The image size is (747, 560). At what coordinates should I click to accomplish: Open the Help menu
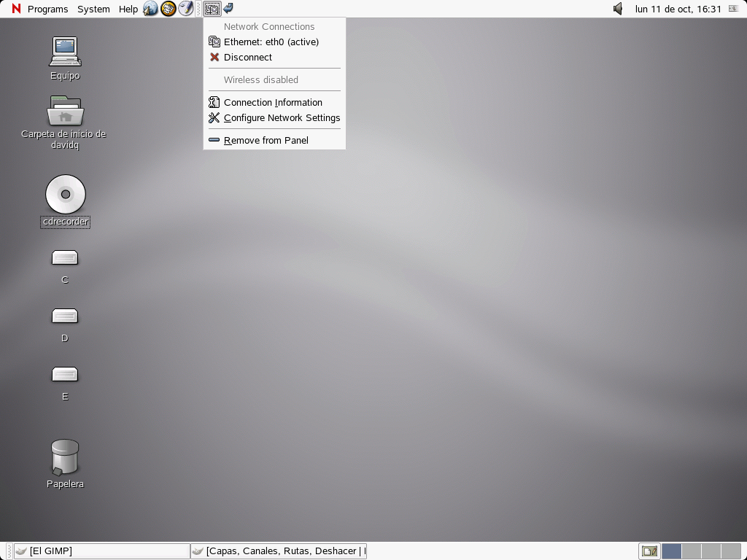(x=128, y=9)
